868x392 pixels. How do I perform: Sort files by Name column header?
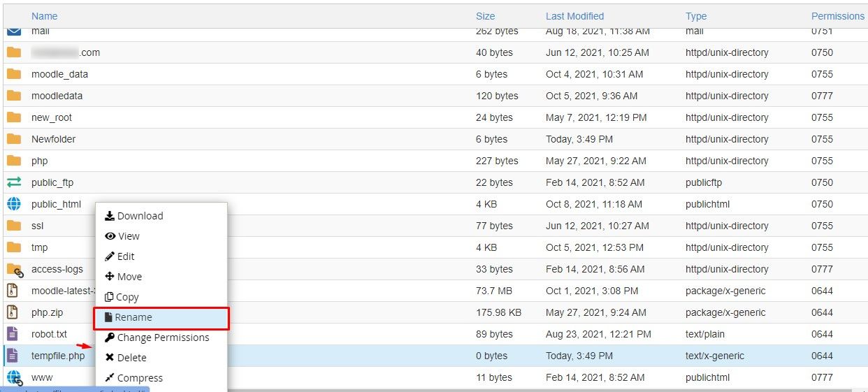coord(45,16)
